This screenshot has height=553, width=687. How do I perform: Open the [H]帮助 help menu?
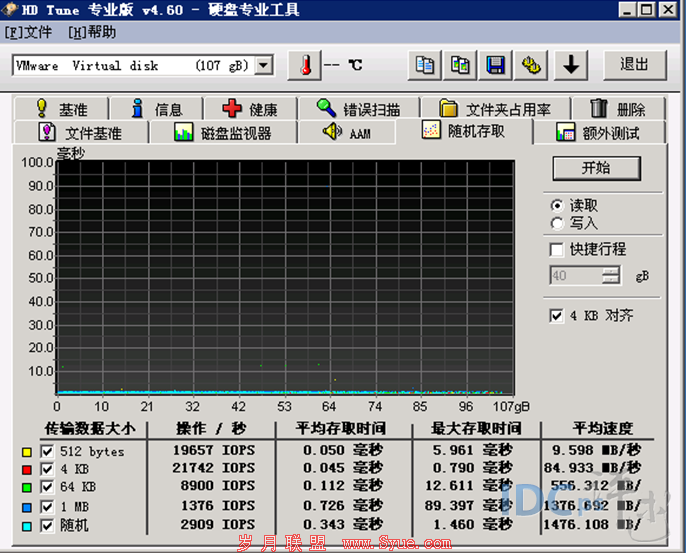point(92,32)
